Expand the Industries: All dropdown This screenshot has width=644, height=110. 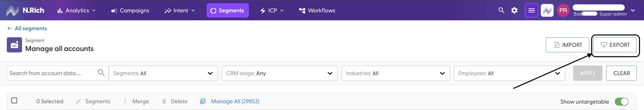click(396, 73)
